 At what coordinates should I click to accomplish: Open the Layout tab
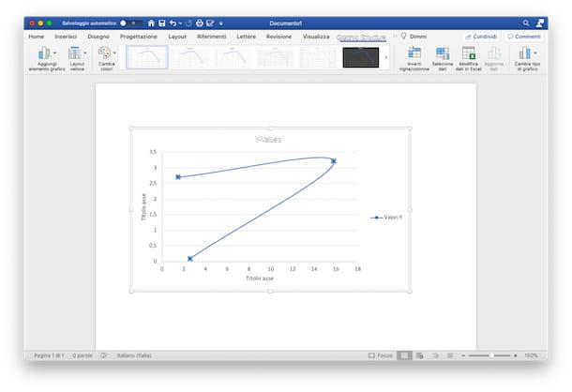[x=177, y=37]
